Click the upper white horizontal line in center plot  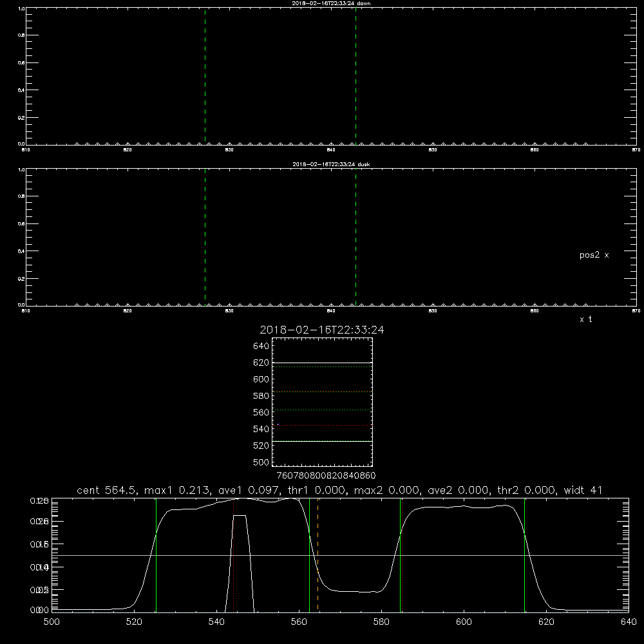pyautogui.click(x=322, y=363)
